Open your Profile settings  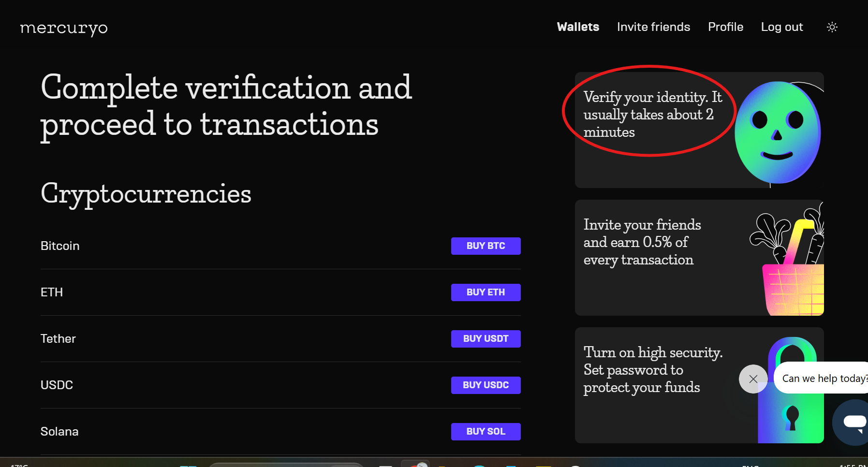725,27
